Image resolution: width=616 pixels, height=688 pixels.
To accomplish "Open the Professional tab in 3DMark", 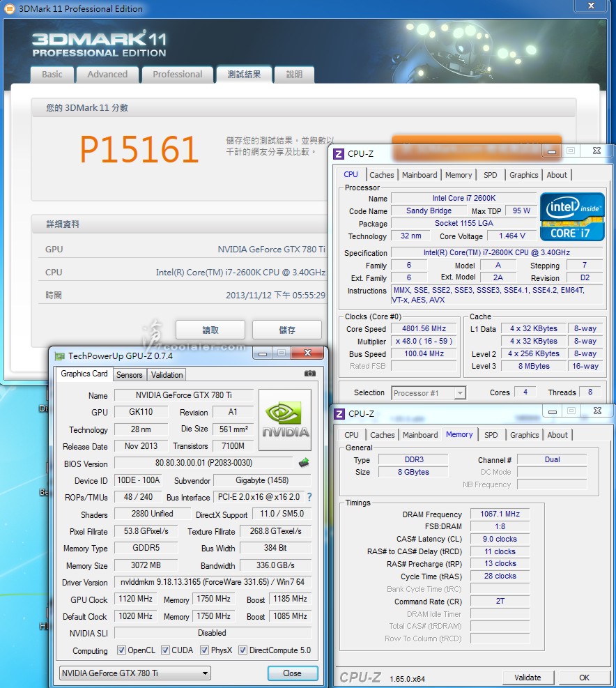I will click(x=177, y=75).
